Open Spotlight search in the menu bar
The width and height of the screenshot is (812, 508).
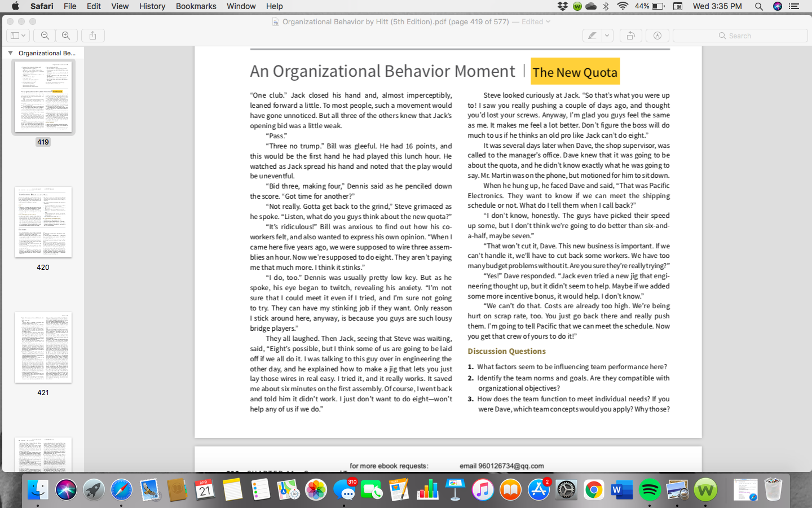pos(758,6)
